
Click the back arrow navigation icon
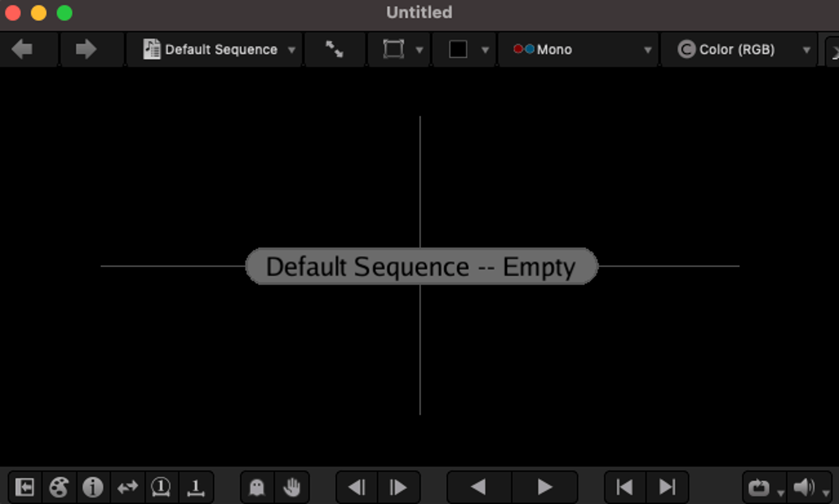[x=22, y=49]
